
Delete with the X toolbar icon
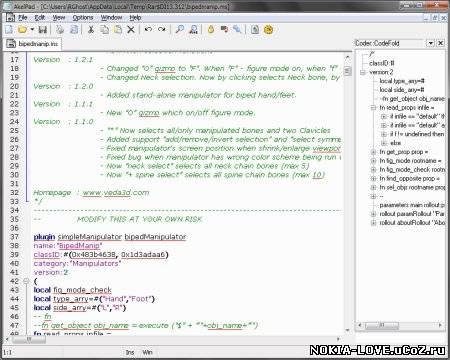point(131,30)
